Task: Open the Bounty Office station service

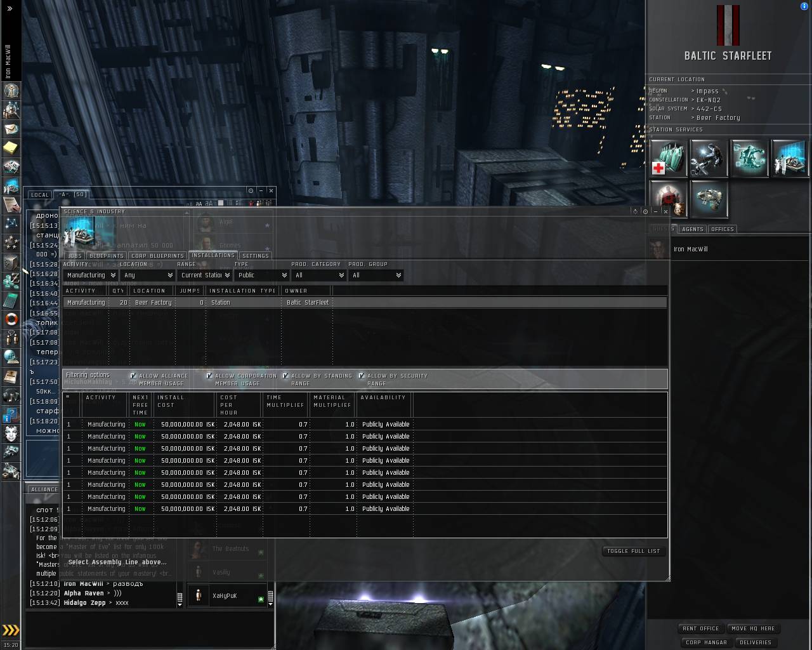Action: (669, 199)
